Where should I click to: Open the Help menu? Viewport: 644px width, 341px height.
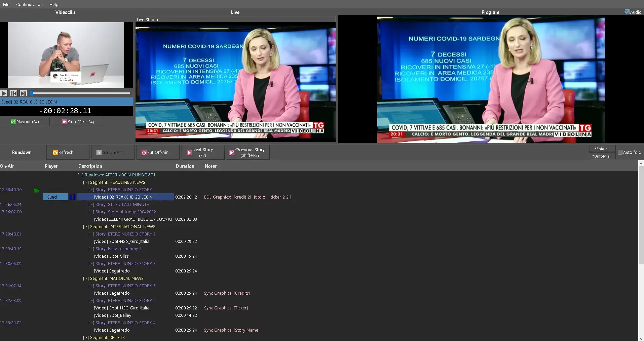pos(54,4)
